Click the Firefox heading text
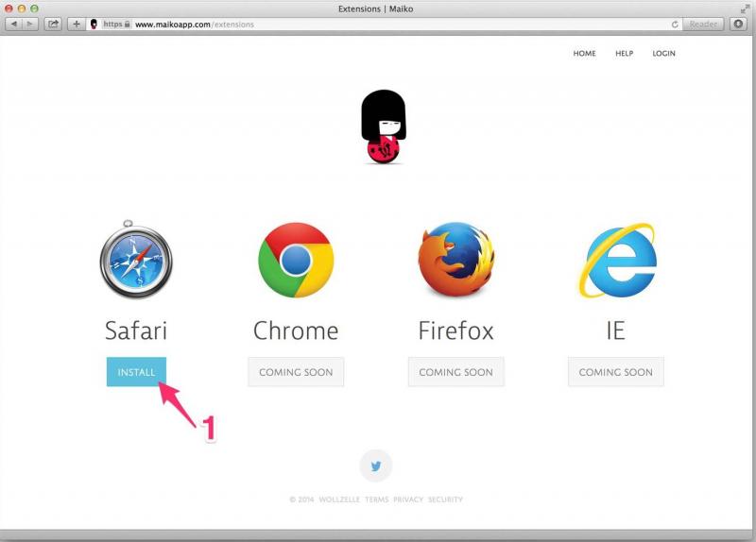The height and width of the screenshot is (542, 756). pos(455,331)
